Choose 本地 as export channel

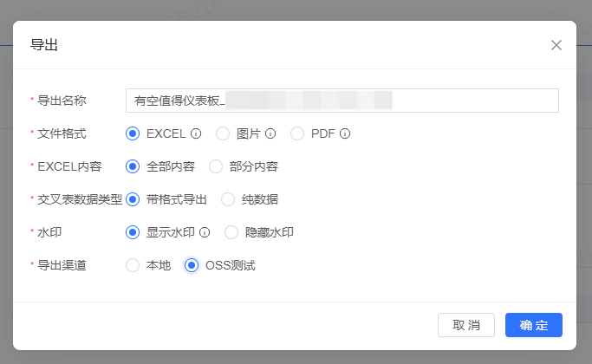tap(133, 265)
